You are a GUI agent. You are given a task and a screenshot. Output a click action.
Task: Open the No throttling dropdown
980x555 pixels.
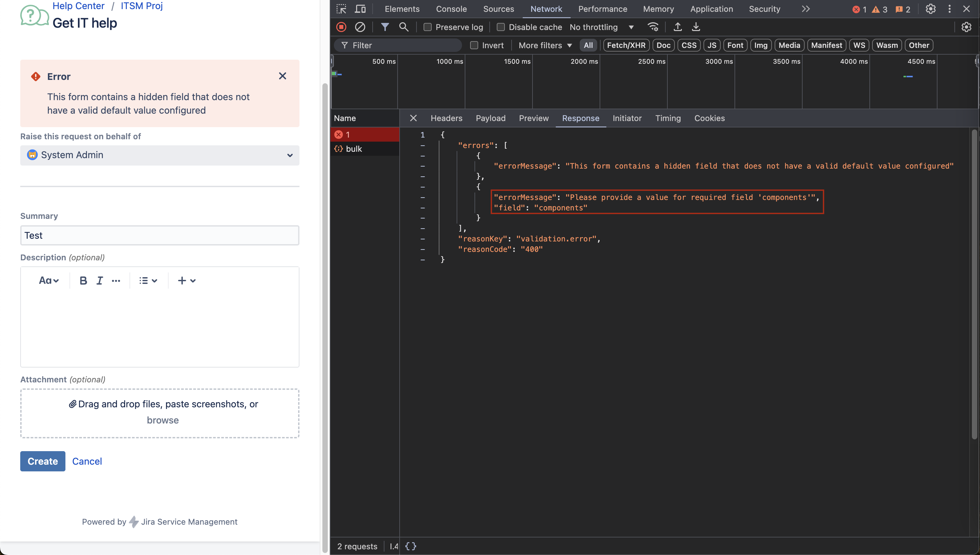tap(602, 27)
